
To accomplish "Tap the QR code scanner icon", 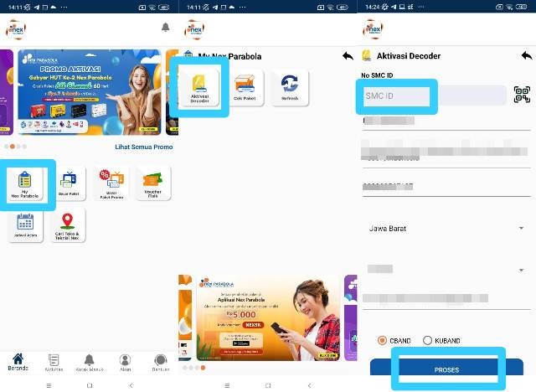I will point(522,95).
